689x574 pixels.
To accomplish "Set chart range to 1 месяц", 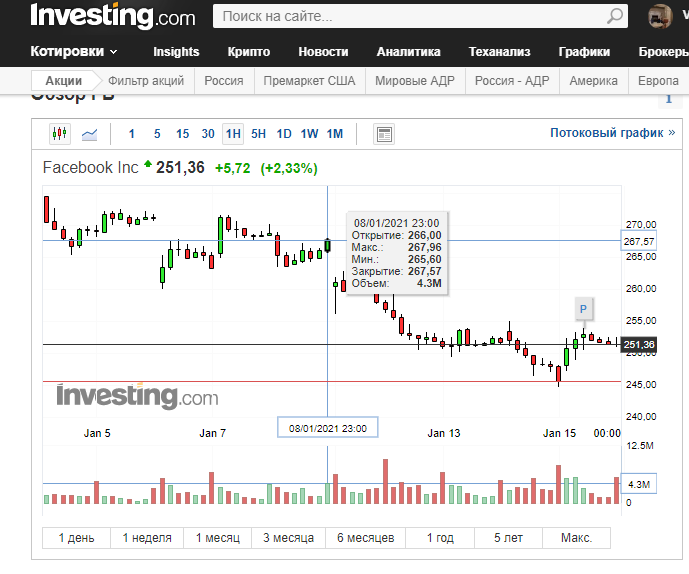I will click(218, 538).
